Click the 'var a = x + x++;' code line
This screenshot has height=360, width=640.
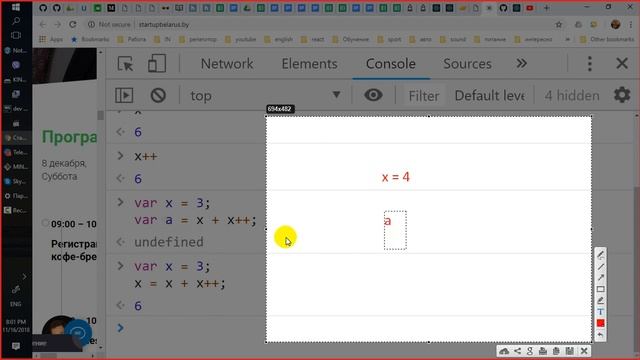[x=195, y=220]
